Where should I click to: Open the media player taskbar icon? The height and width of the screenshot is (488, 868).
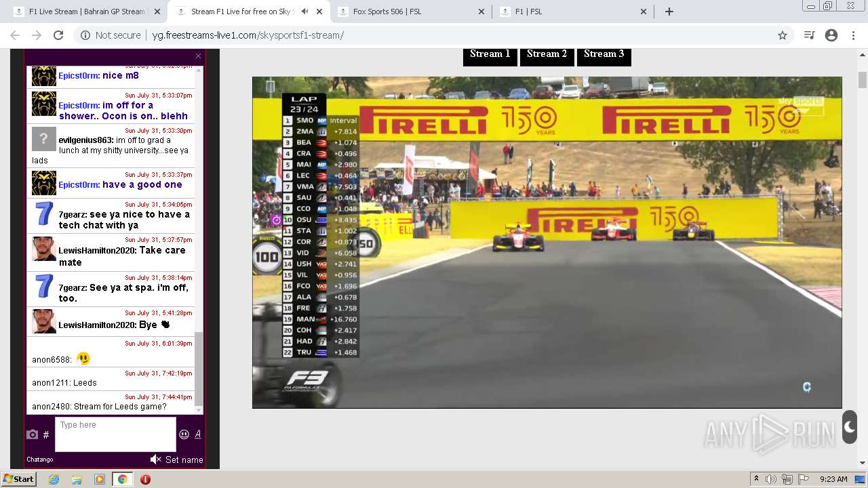100,479
